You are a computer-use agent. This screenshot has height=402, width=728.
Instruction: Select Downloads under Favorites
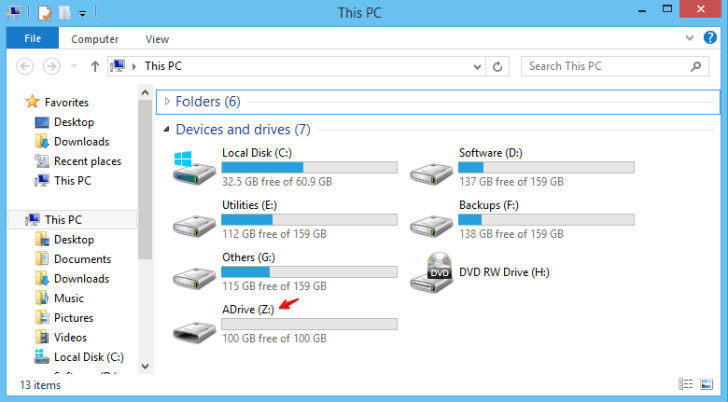click(81, 141)
